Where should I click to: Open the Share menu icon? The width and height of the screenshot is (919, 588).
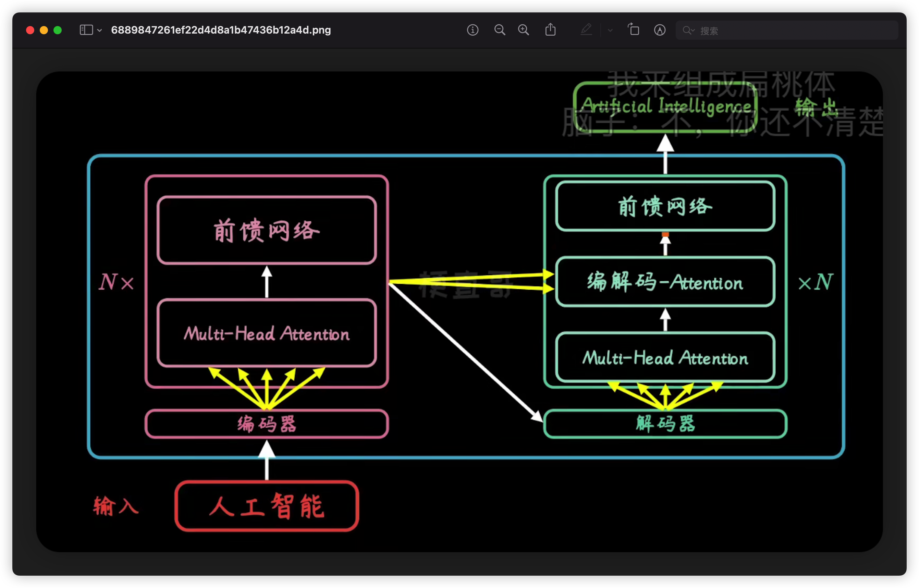click(550, 30)
